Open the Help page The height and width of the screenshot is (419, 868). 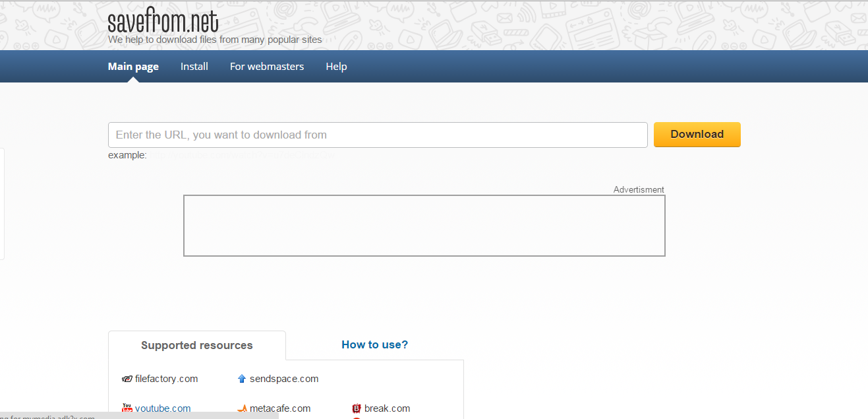pos(336,67)
